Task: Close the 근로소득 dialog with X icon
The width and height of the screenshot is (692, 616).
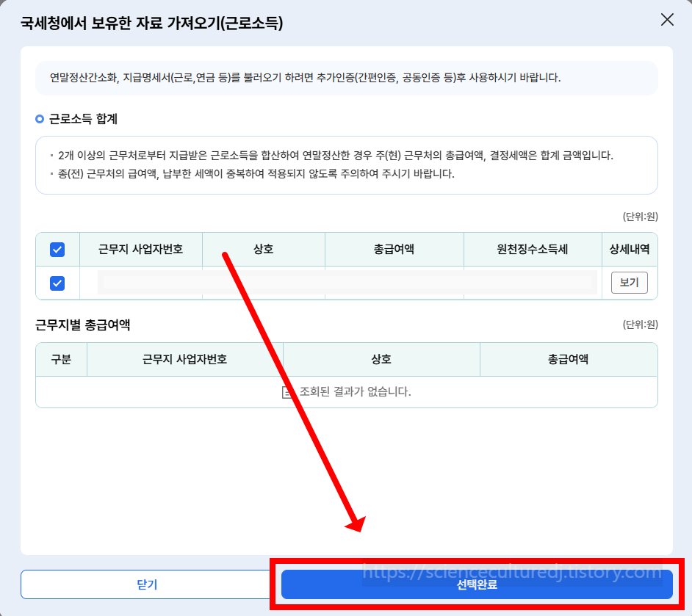Action: point(667,19)
